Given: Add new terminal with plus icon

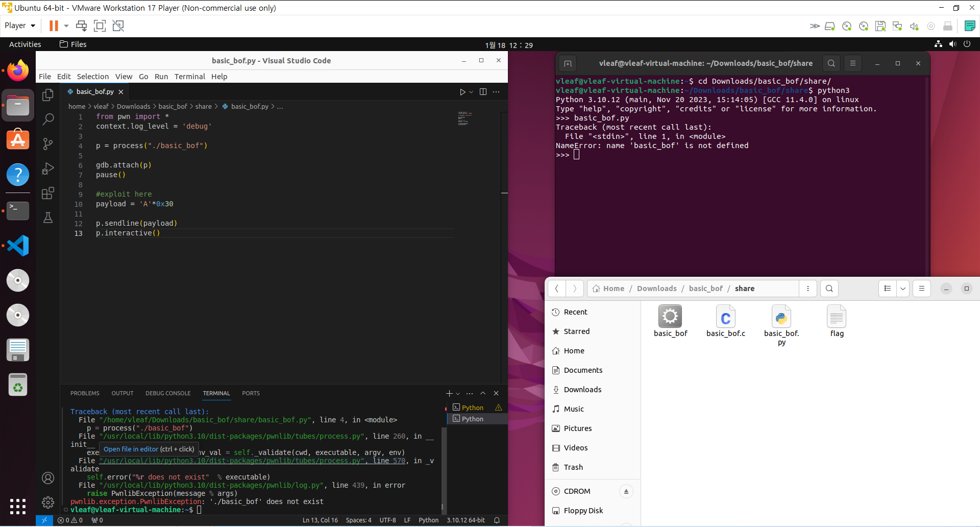Looking at the screenshot, I should click(449, 393).
